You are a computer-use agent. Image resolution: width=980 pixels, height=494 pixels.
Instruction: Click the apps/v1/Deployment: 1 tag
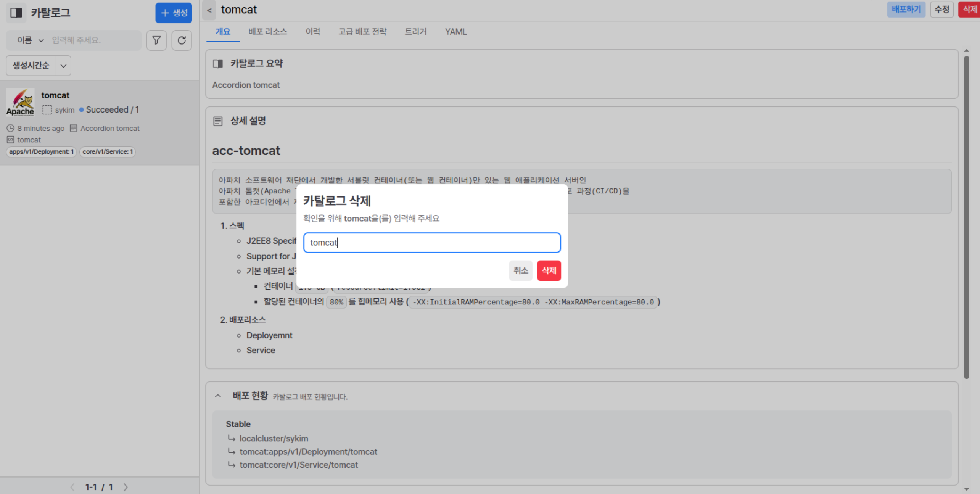tap(41, 152)
